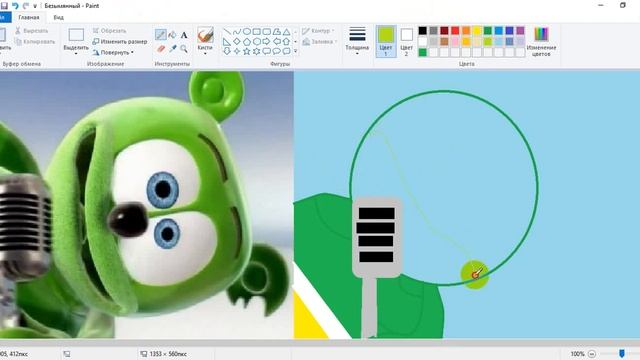Image resolution: width=640 pixels, height=360 pixels.
Task: Activate Цвет 1 foreground color
Action: tap(386, 41)
